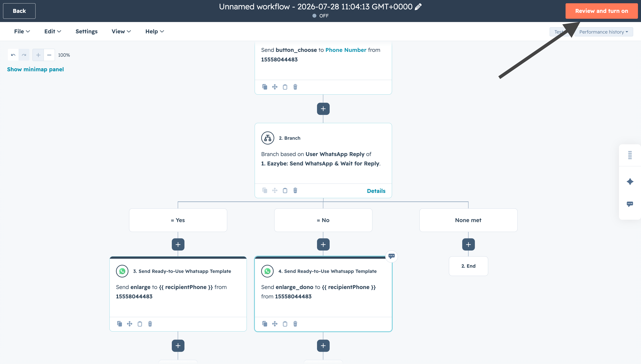Screen dimensions: 641x364
Task: Add action below None met branch
Action: point(469,245)
